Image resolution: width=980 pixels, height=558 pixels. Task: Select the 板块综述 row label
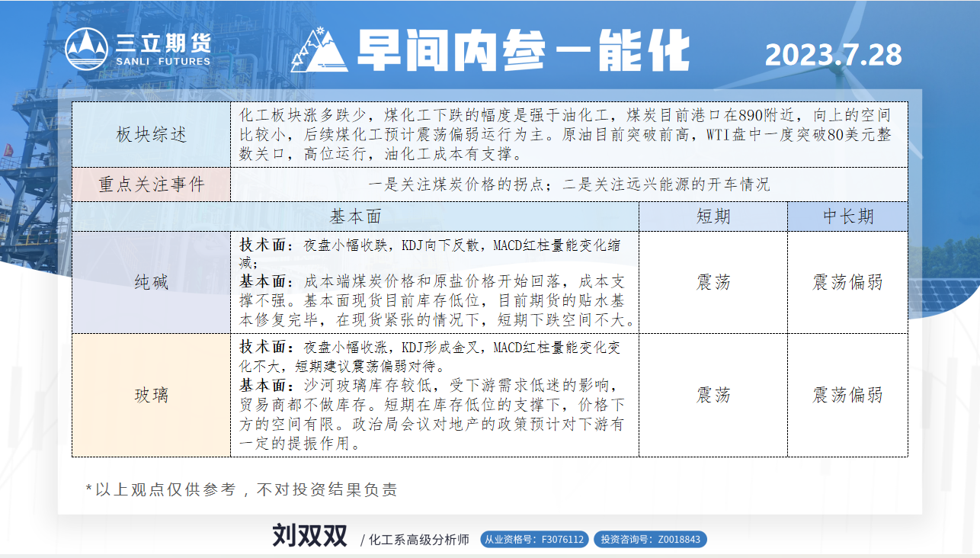(151, 134)
